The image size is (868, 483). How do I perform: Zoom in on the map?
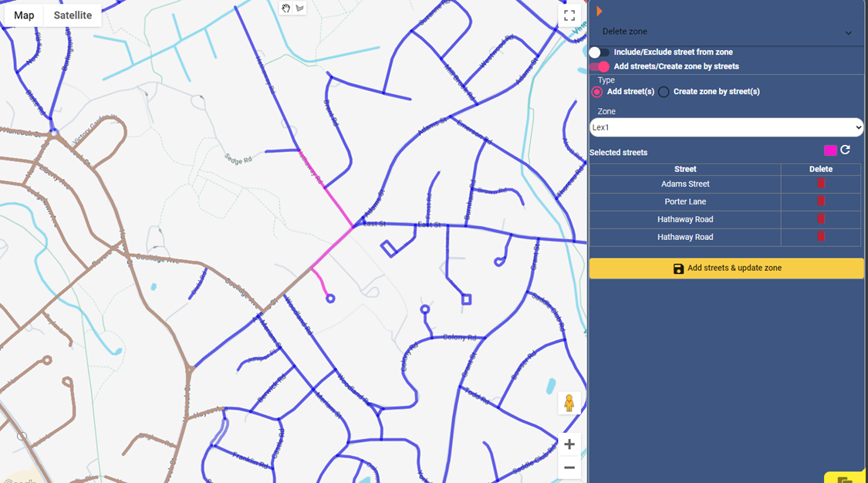click(x=569, y=444)
